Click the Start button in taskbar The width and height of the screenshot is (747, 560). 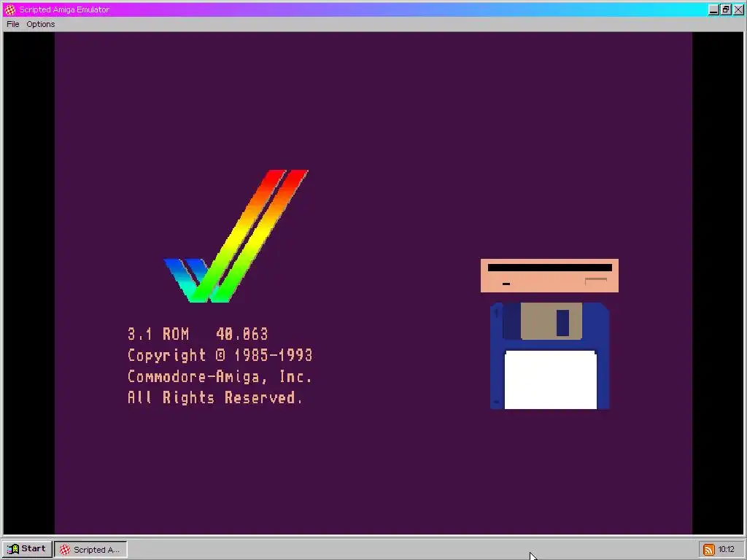pos(27,549)
